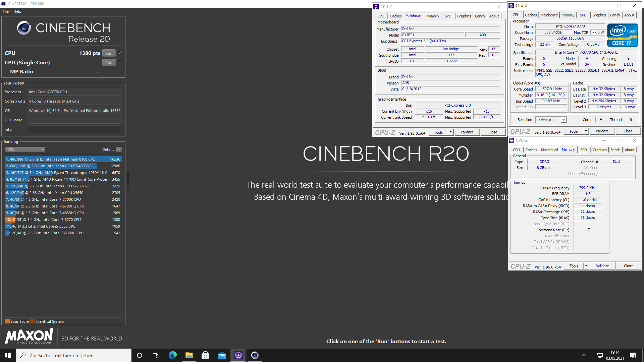
Task: Open Graphics tab in CPU-Z processor window
Action: tap(599, 15)
